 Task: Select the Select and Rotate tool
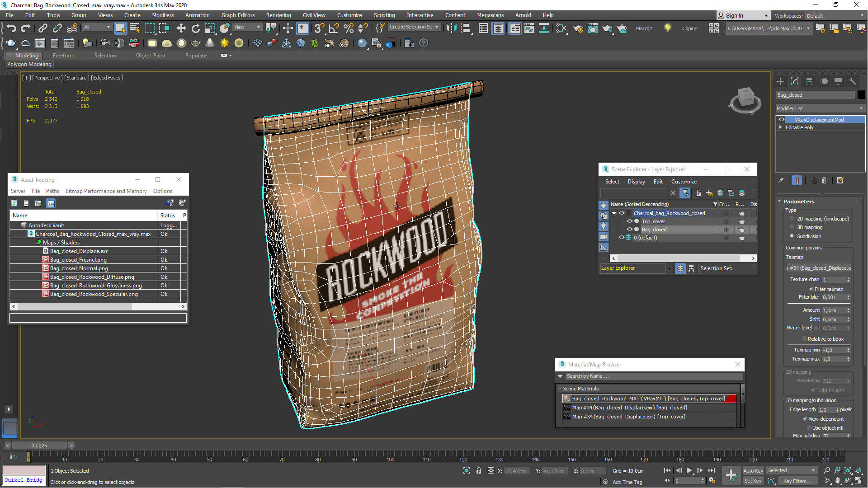click(x=196, y=28)
